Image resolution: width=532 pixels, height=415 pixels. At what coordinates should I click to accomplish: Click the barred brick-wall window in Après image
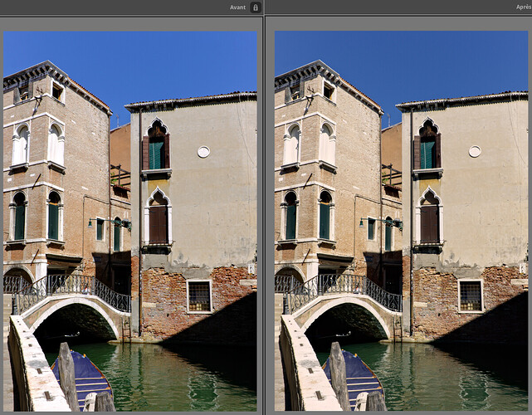point(470,295)
